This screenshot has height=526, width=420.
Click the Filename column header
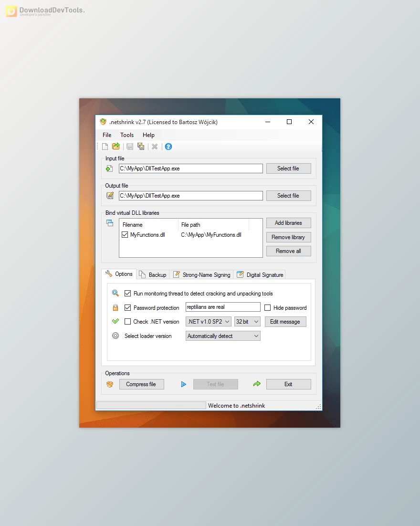click(x=148, y=225)
